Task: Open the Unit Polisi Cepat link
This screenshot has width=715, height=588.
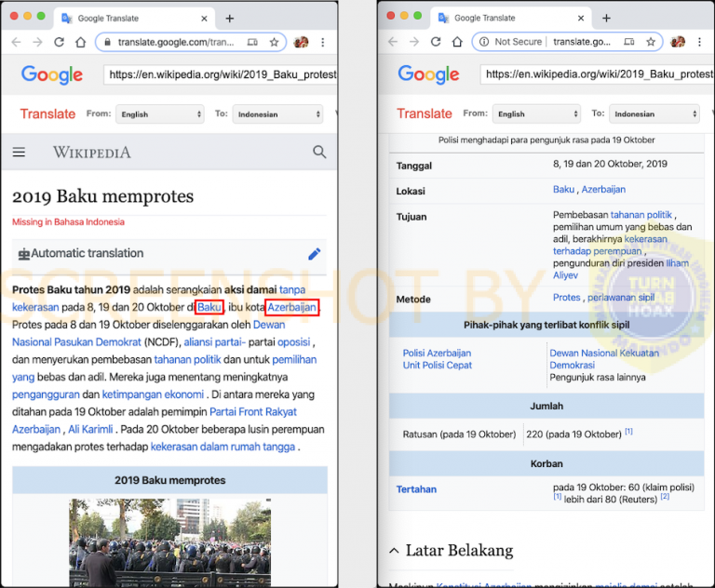Action: pyautogui.click(x=437, y=365)
